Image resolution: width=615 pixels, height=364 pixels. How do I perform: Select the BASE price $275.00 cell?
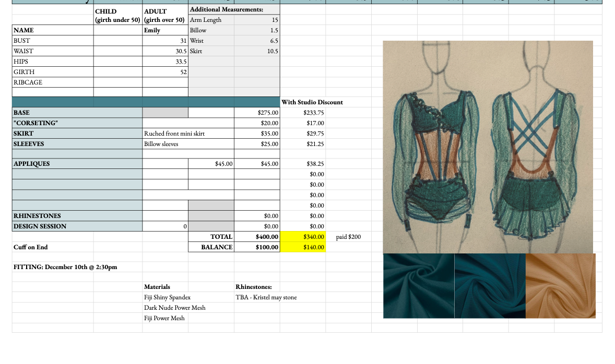coord(257,113)
